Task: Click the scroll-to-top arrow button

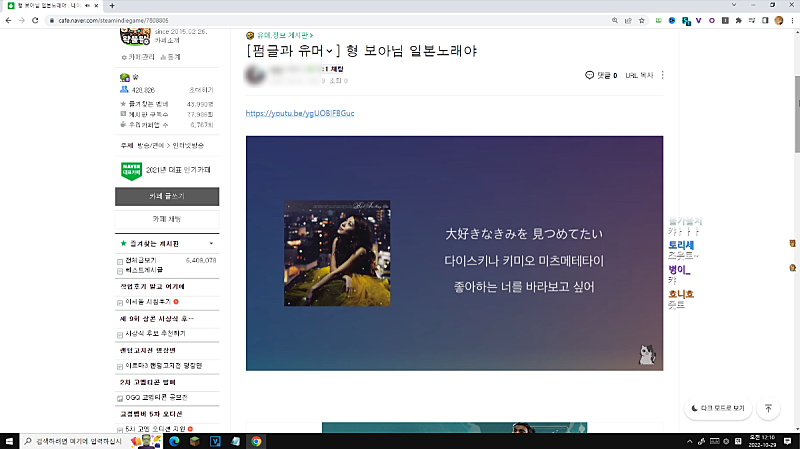Action: (768, 408)
